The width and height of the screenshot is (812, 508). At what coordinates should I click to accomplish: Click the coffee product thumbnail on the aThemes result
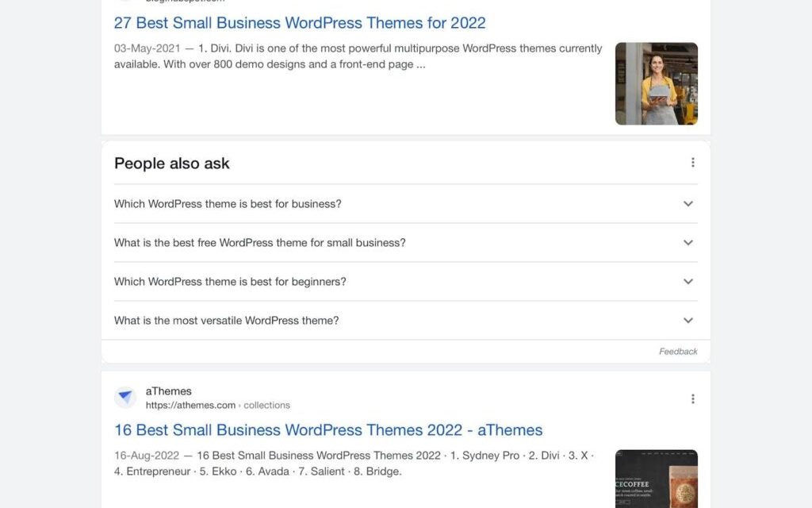[656, 479]
